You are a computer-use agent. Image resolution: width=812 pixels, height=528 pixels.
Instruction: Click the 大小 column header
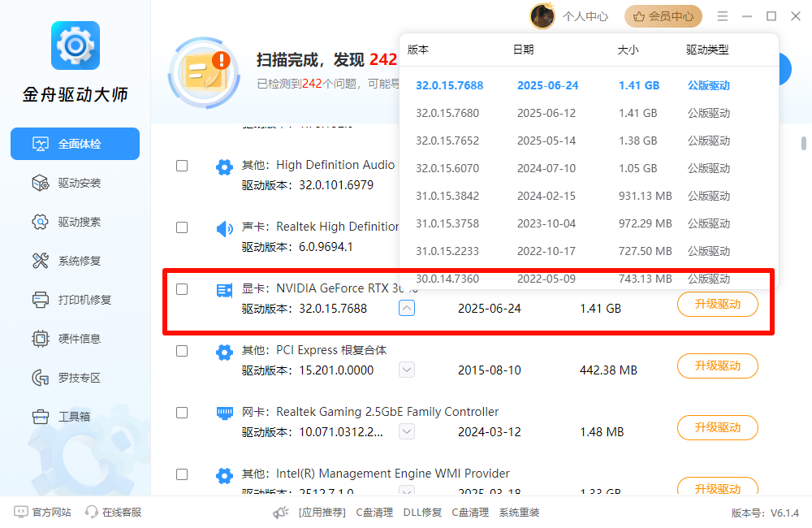pyautogui.click(x=628, y=50)
